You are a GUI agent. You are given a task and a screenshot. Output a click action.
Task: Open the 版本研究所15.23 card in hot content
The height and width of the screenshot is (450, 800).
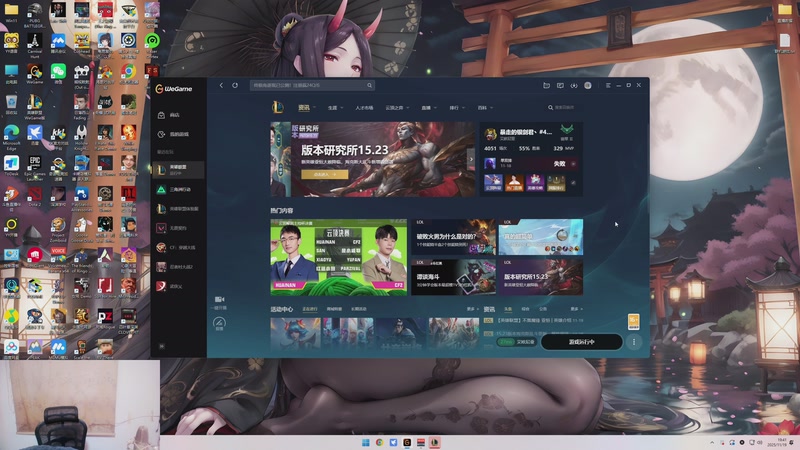click(541, 277)
